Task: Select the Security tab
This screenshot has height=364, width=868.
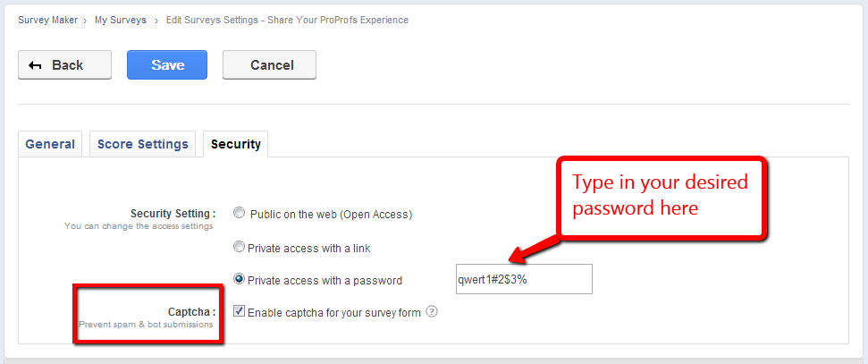Action: click(236, 144)
